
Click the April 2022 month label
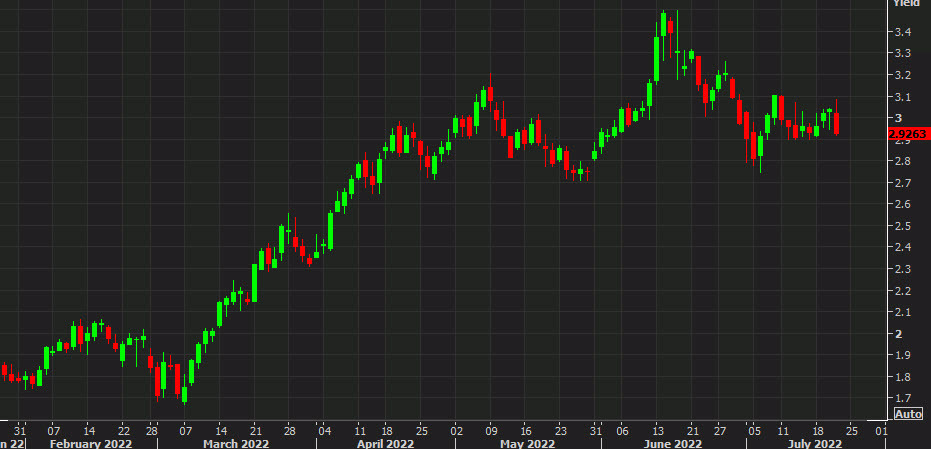point(385,444)
